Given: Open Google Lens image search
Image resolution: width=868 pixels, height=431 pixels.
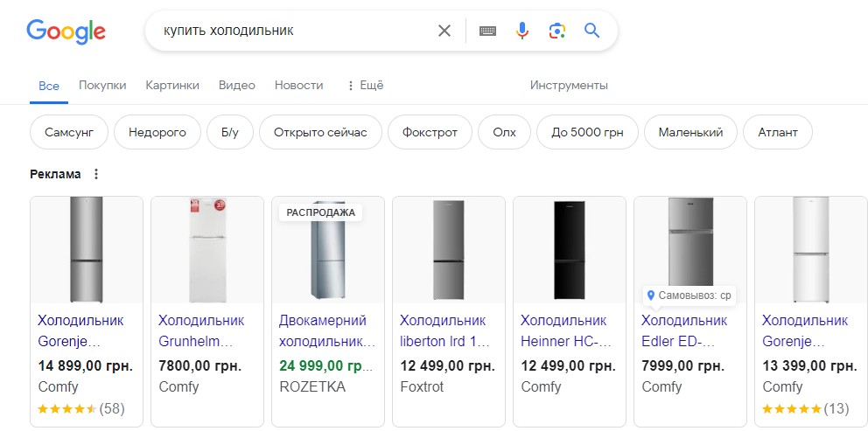Looking at the screenshot, I should (557, 31).
